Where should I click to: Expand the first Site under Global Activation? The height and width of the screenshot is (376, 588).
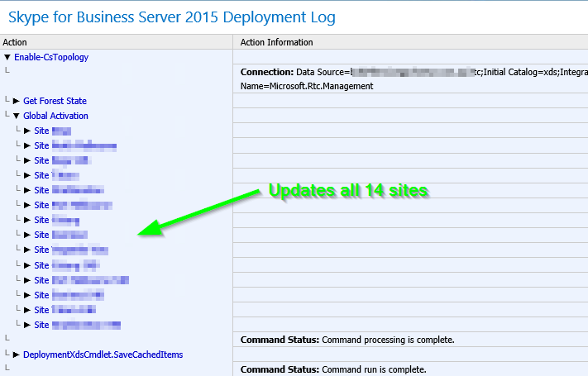click(27, 131)
